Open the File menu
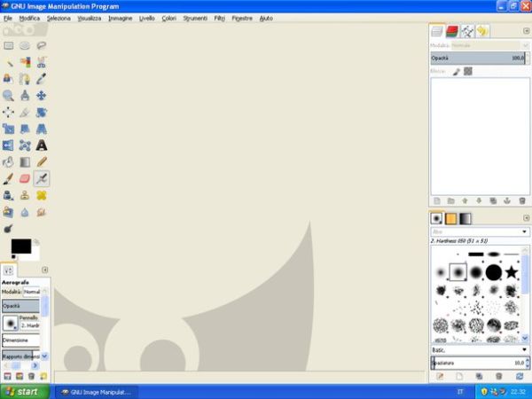532x399 pixels. (8, 19)
